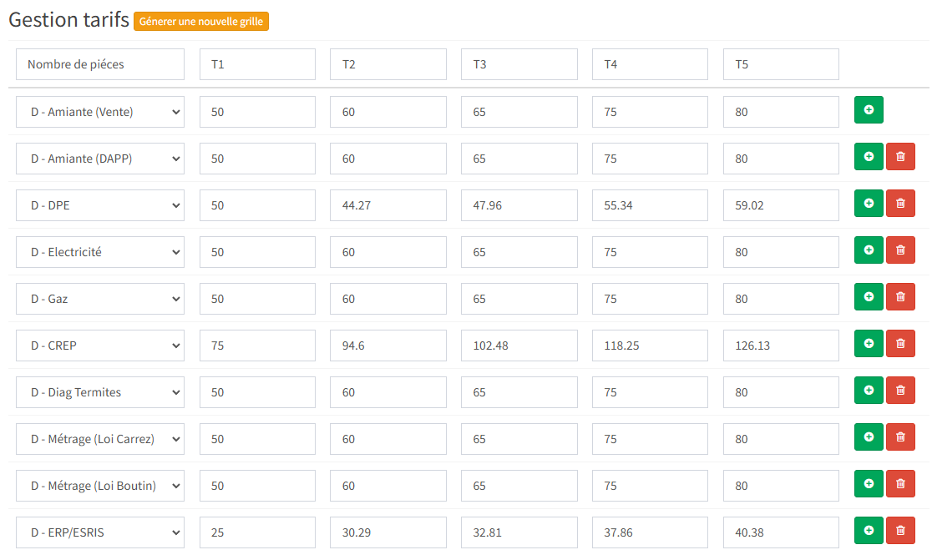Click the green add button in Amiante (Vente) row

click(869, 110)
